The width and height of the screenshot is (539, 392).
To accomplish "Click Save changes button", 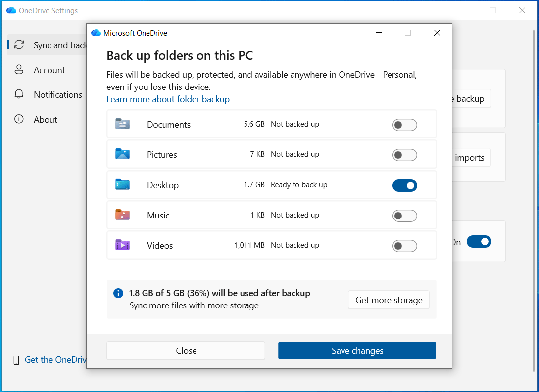I will 357,350.
